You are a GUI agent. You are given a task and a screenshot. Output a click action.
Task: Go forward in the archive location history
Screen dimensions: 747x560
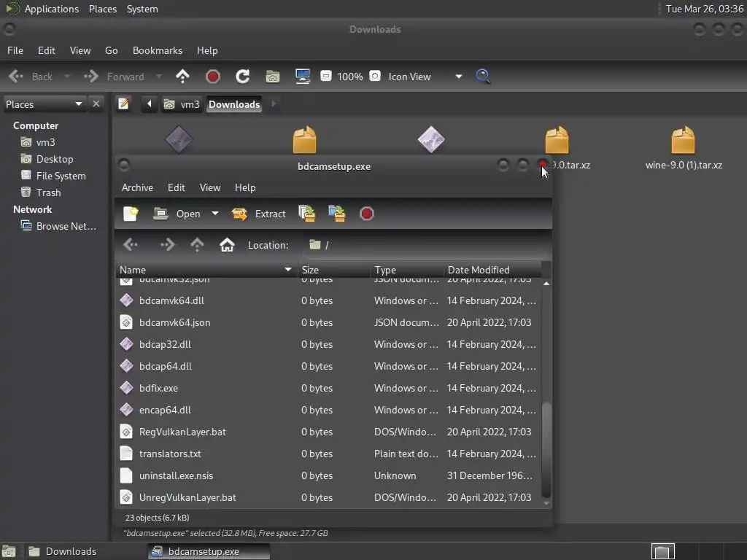(167, 245)
